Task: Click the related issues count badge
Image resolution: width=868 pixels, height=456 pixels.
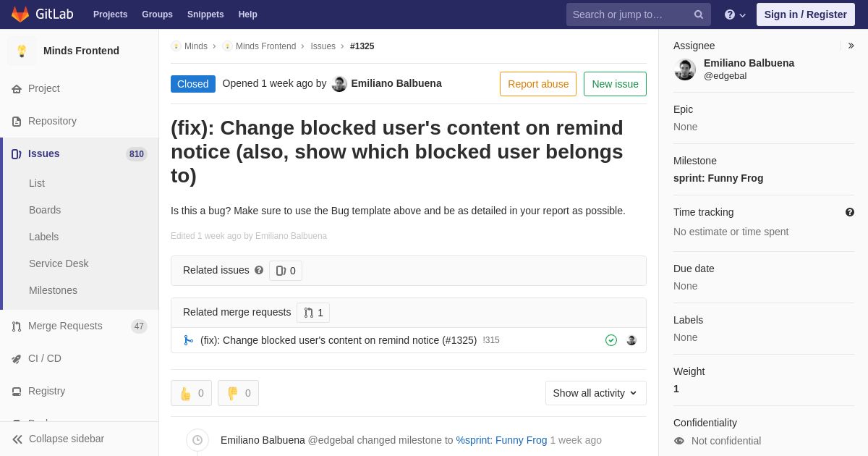Action: coord(286,271)
